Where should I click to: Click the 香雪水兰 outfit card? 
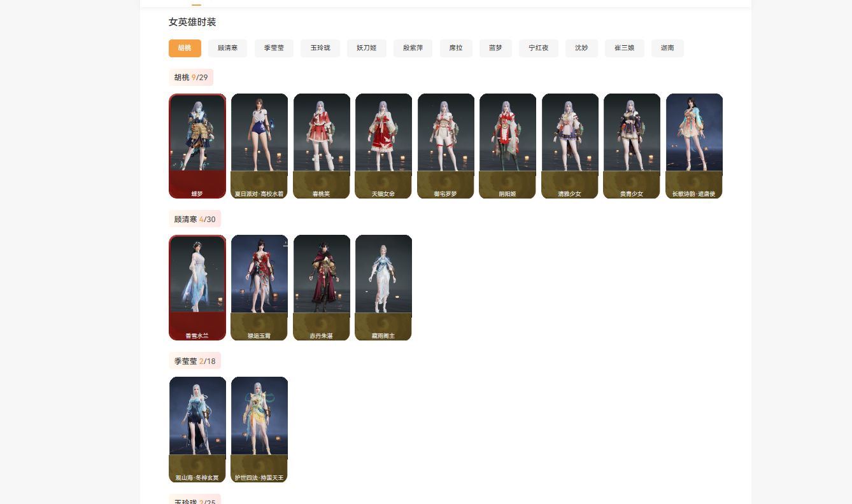pyautogui.click(x=197, y=287)
